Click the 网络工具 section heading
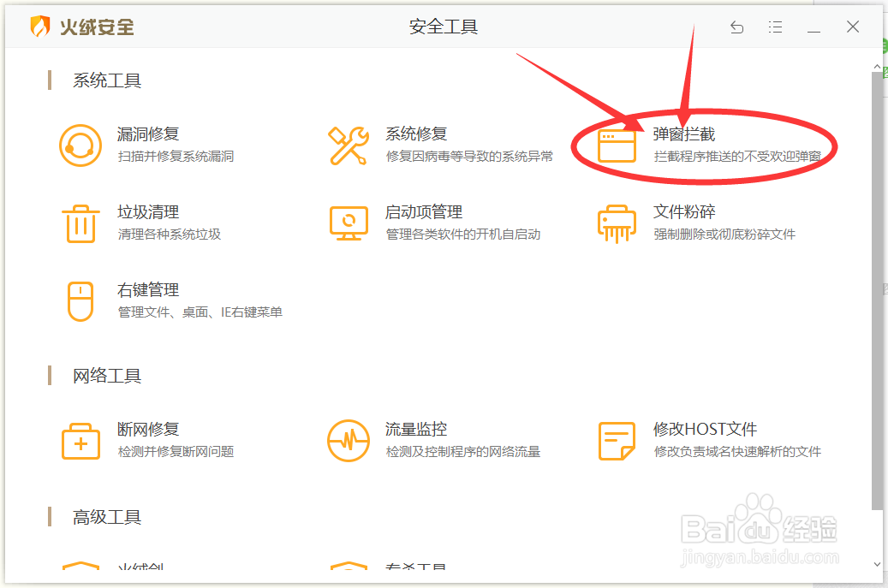 tap(107, 376)
